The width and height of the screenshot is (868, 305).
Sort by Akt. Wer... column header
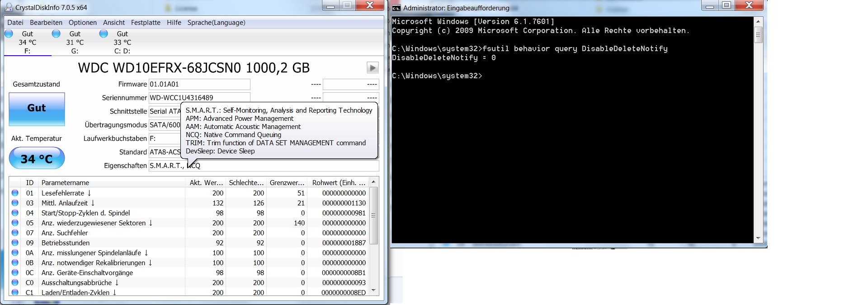coord(206,183)
